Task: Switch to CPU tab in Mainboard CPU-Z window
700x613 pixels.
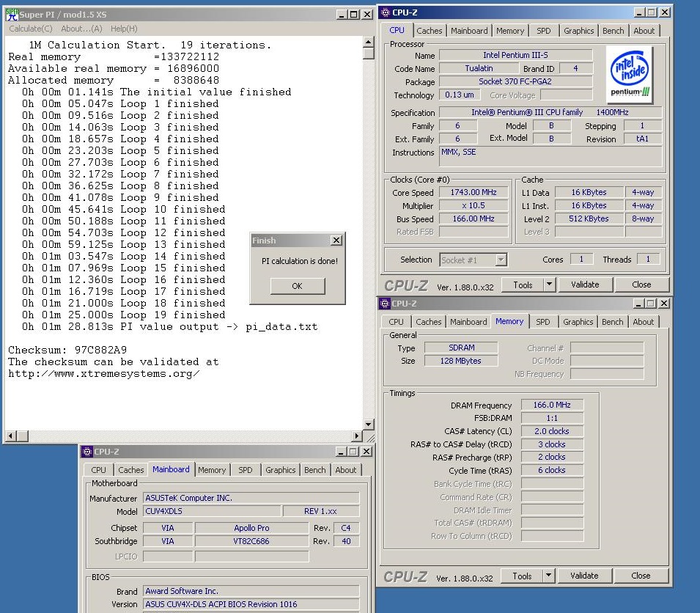Action: 99,470
